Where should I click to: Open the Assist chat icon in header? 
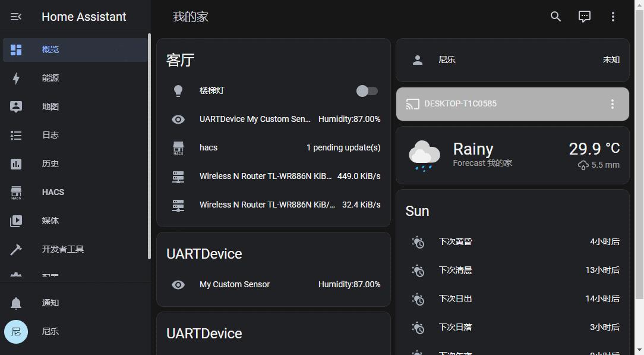584,16
